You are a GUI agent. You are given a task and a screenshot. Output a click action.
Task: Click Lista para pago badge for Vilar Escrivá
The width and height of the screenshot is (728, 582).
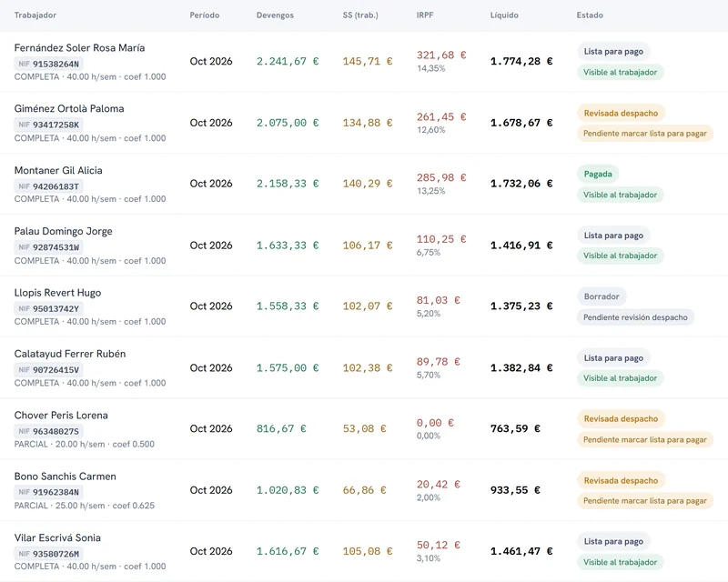(613, 541)
